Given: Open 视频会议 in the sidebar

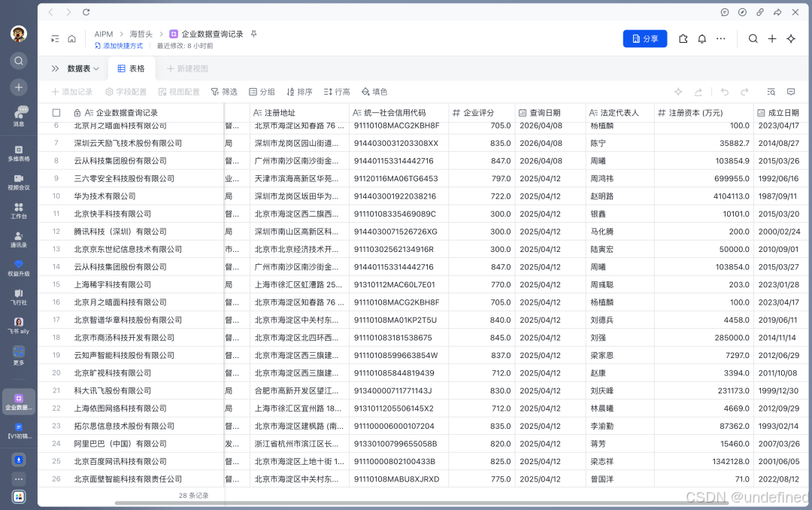Looking at the screenshot, I should (x=19, y=183).
